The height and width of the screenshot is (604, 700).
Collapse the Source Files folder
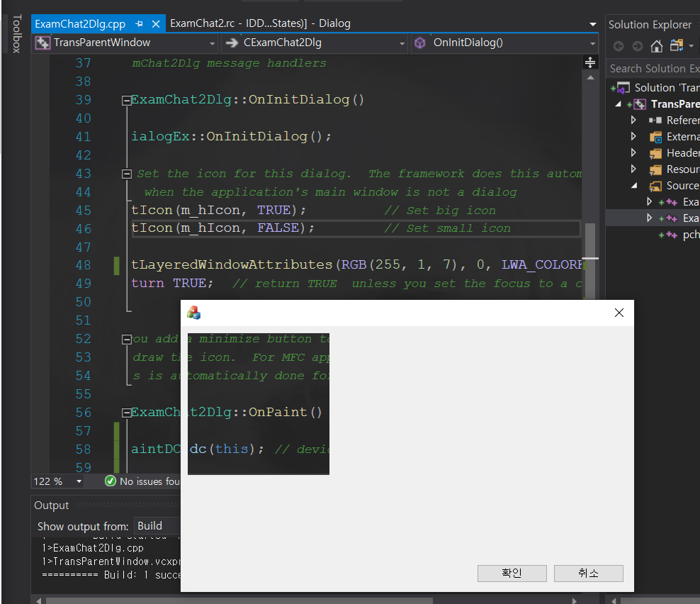[633, 185]
